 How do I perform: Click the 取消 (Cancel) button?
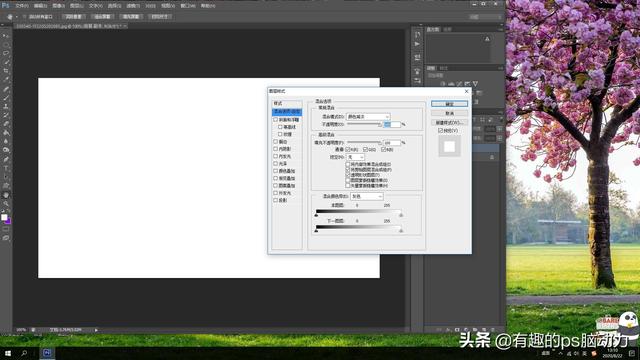449,113
